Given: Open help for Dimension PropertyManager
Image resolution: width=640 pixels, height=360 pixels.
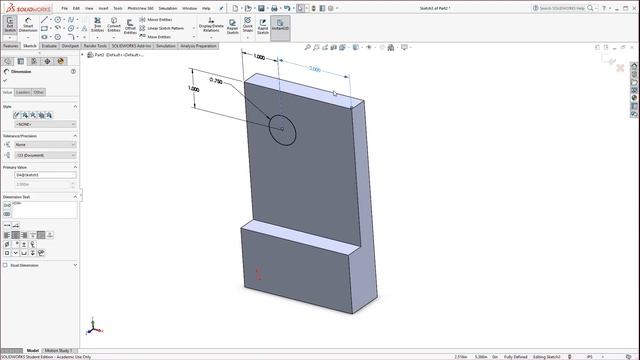Looking at the screenshot, I should pos(73,71).
